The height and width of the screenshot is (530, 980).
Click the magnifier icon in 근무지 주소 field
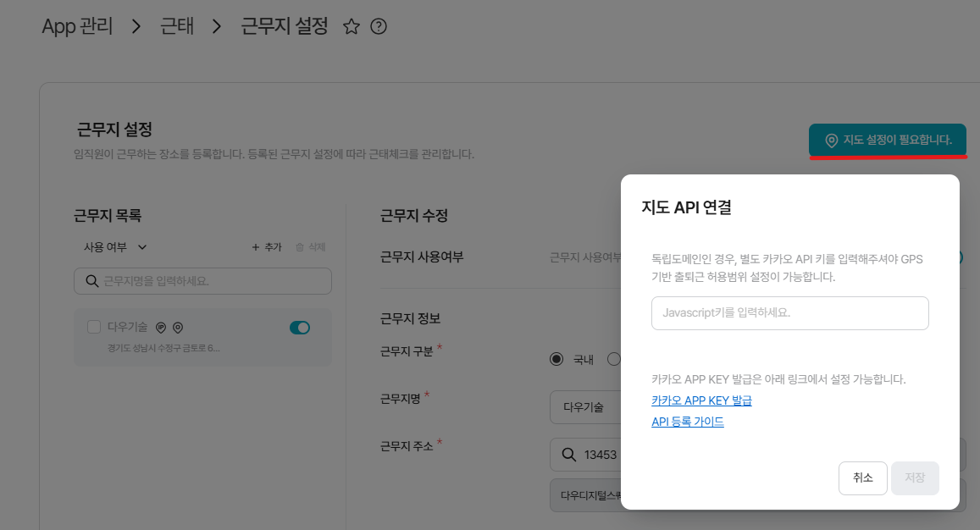[x=569, y=455]
